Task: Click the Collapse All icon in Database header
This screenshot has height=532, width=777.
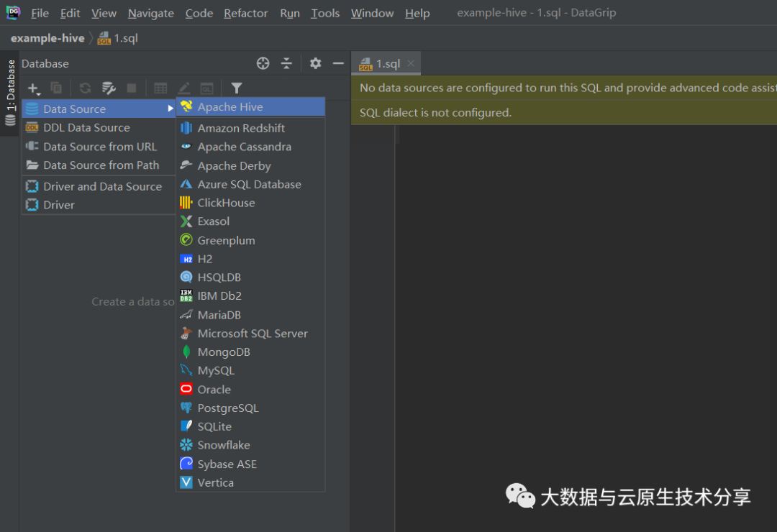Action: pos(286,63)
